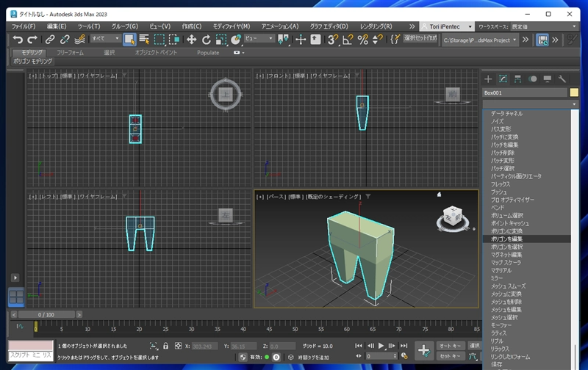Open the Hierarchy command panel tab
Image resolution: width=588 pixels, height=370 pixels.
click(x=517, y=79)
